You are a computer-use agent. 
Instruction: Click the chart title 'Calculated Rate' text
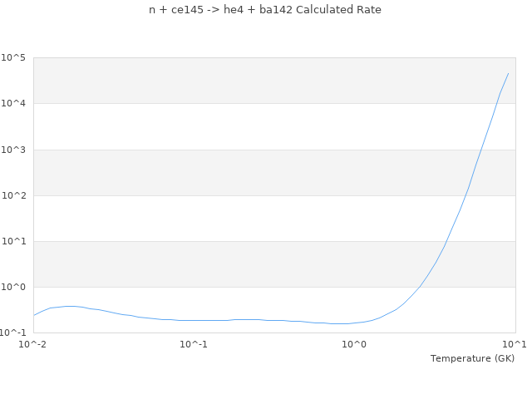tap(265, 10)
